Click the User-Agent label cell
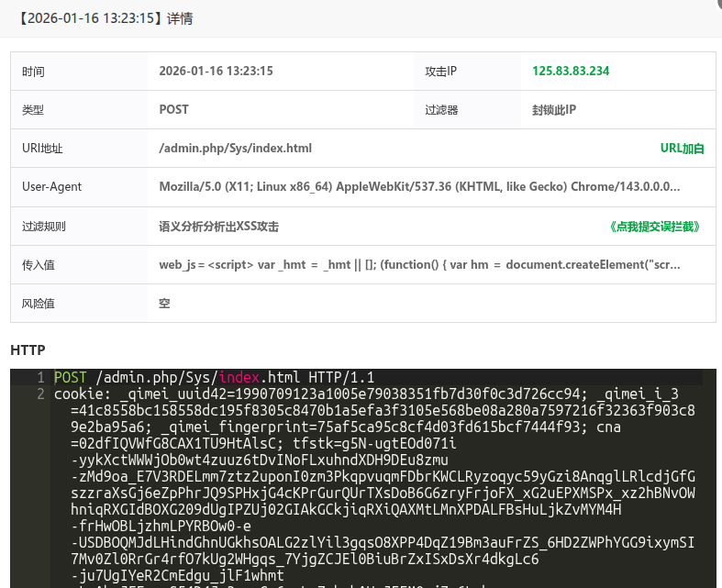The height and width of the screenshot is (588, 722). tap(79, 187)
